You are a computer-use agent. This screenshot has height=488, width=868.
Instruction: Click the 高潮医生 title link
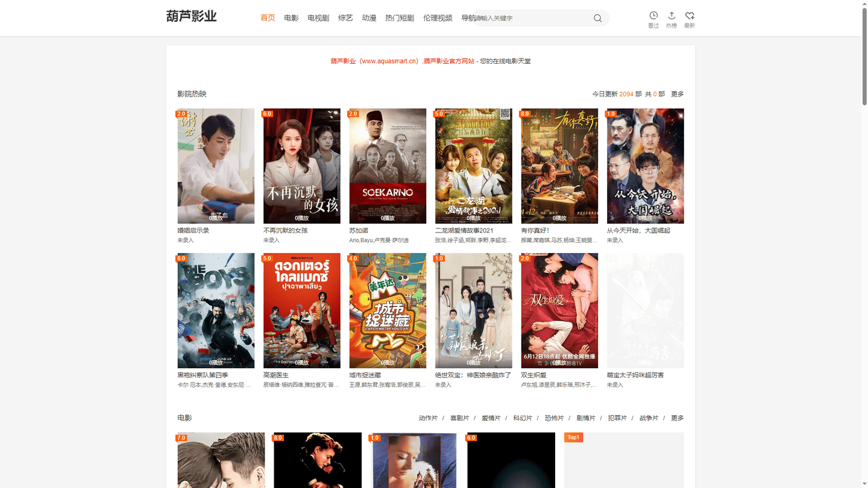(276, 375)
